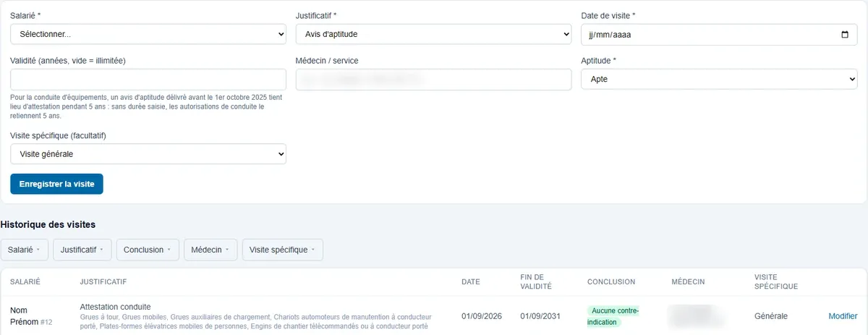Click the Médecin / service input field
This screenshot has height=335, width=868.
(x=434, y=80)
